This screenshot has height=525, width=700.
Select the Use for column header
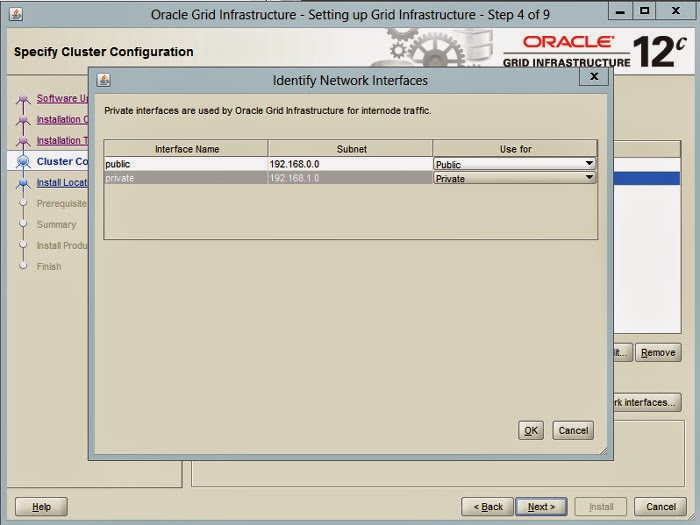point(515,149)
